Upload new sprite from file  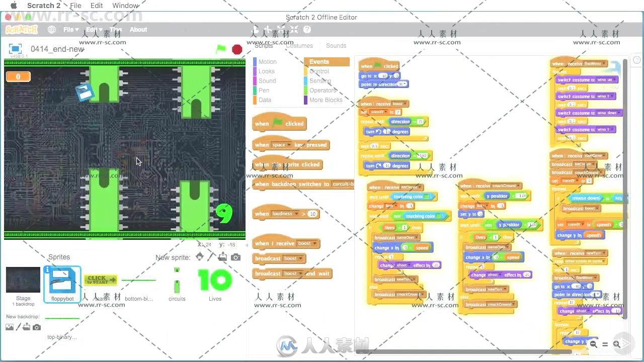pos(223,257)
